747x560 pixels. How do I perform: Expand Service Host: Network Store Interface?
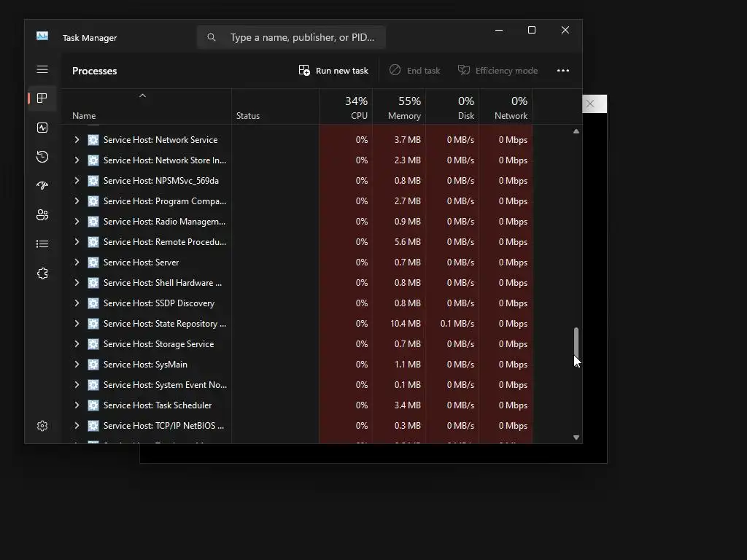coord(77,160)
